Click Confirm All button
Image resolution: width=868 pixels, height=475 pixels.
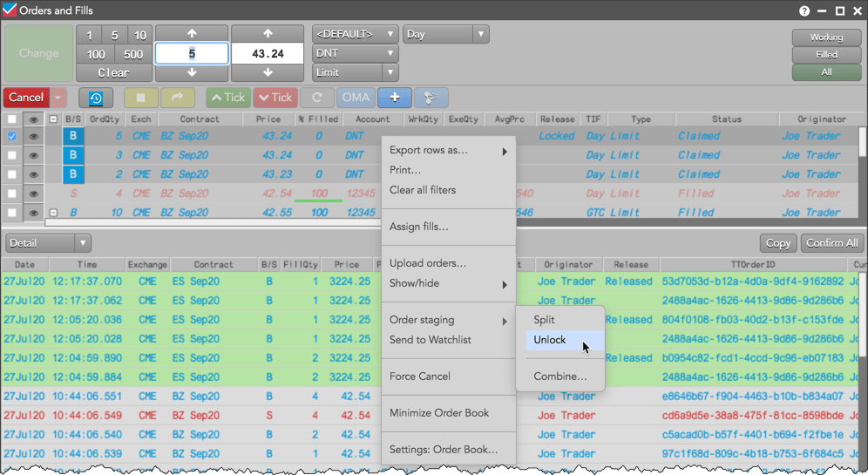[x=832, y=243]
